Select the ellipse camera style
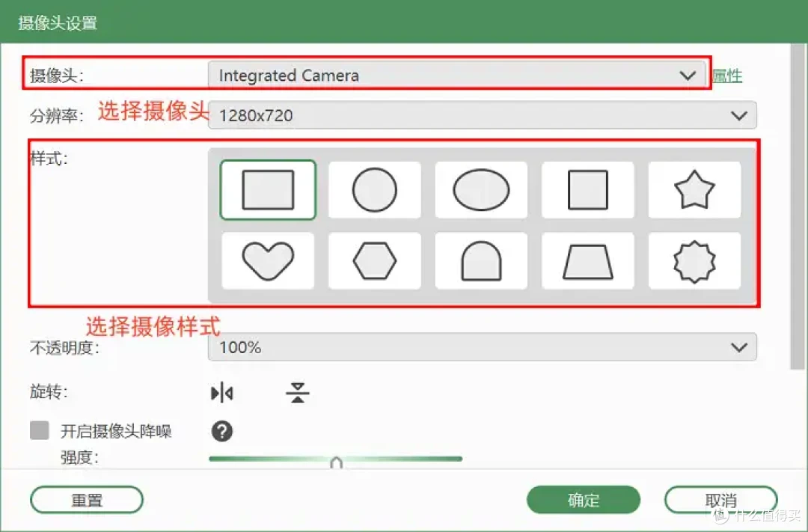808x532 pixels. pyautogui.click(x=481, y=190)
